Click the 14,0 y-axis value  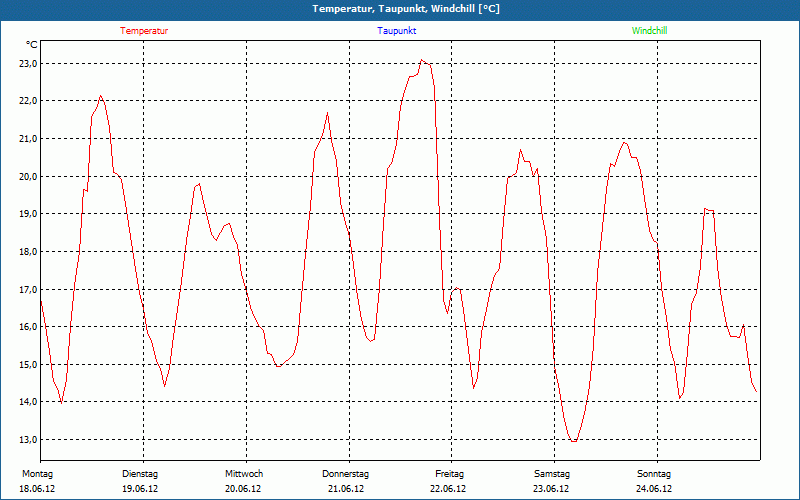[x=28, y=402]
